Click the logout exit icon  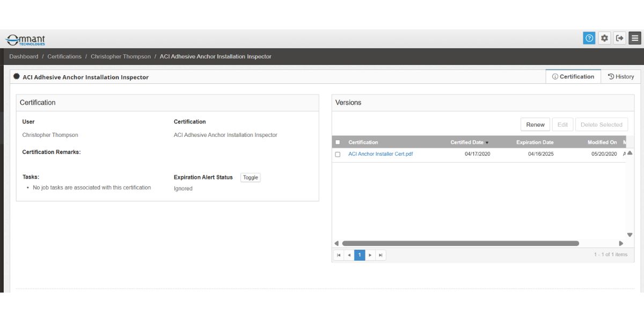click(620, 38)
